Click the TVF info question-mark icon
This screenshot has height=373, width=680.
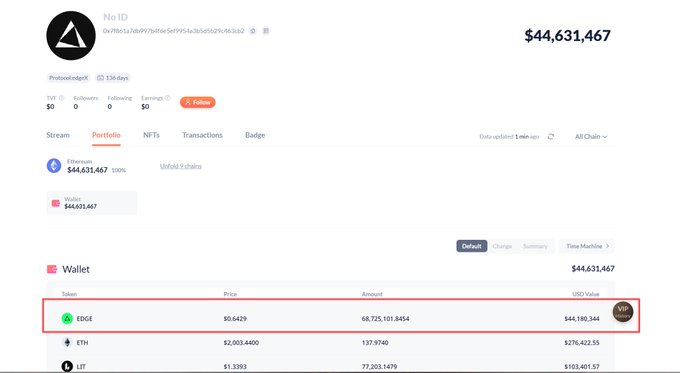(62, 98)
